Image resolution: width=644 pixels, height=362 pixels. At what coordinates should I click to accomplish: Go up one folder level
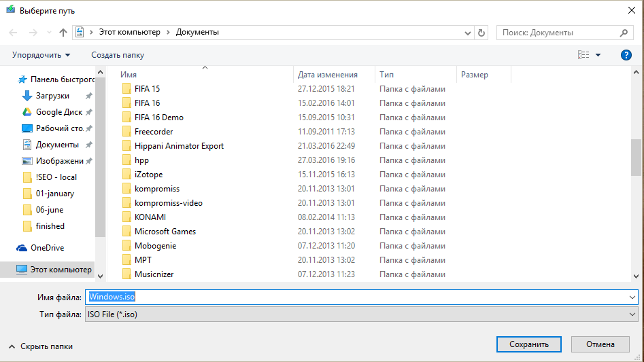63,33
